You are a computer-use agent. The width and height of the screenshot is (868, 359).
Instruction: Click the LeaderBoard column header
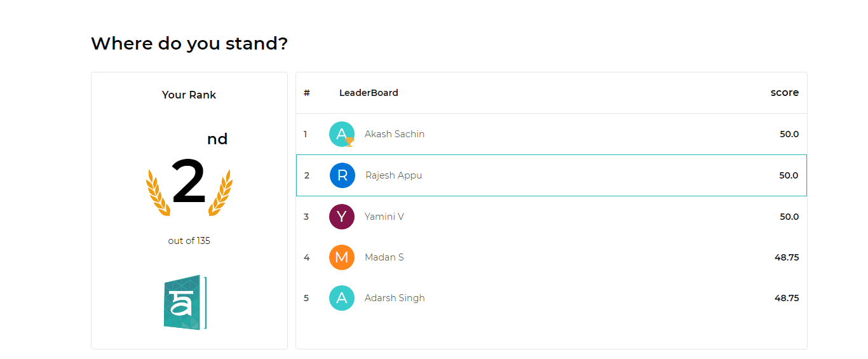[x=369, y=93]
